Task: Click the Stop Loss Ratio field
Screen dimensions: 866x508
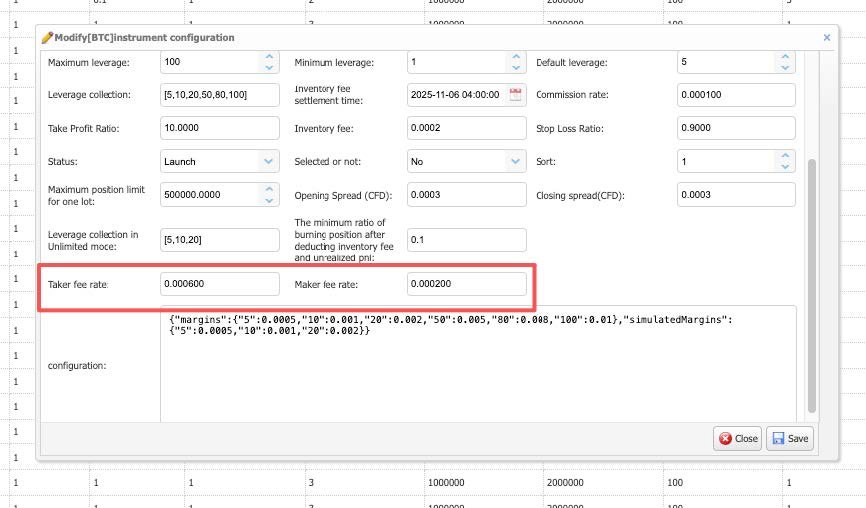Action: 735,128
